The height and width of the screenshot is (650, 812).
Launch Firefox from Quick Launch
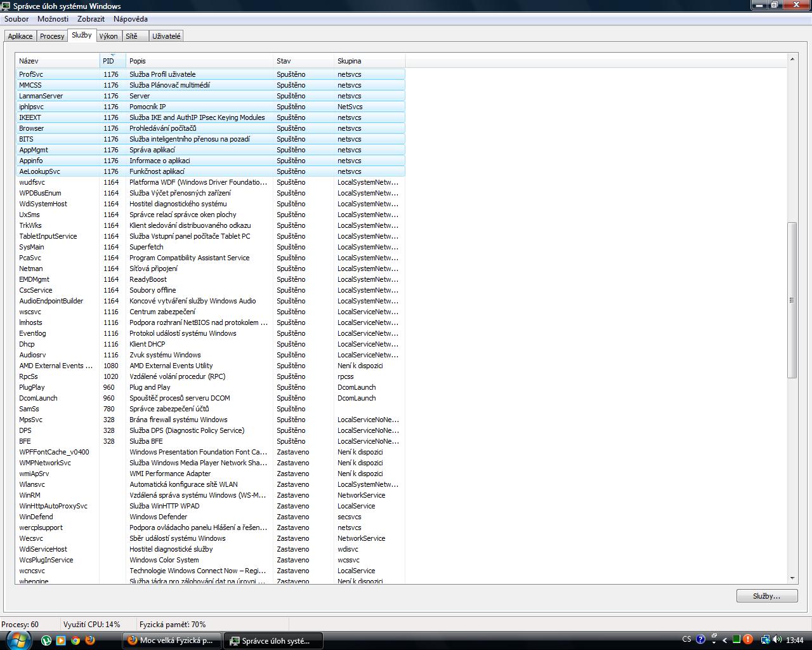tap(90, 640)
